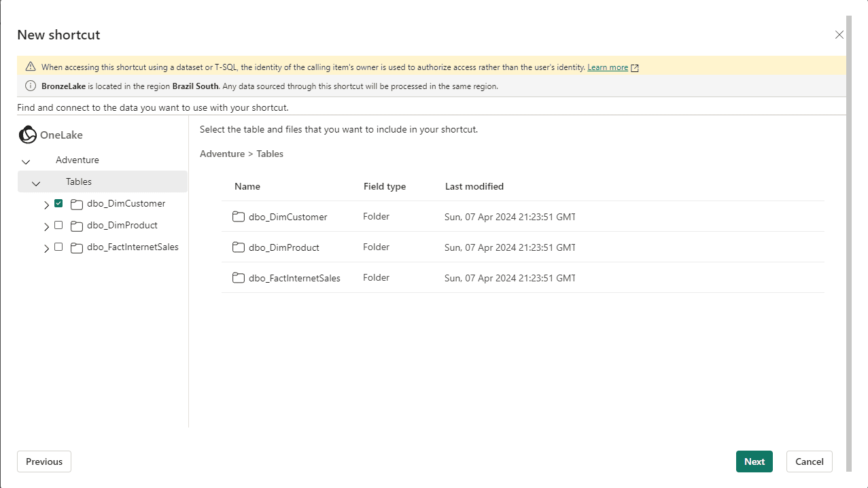Click Folder type cell of dbo_DimCustomer row

point(377,216)
